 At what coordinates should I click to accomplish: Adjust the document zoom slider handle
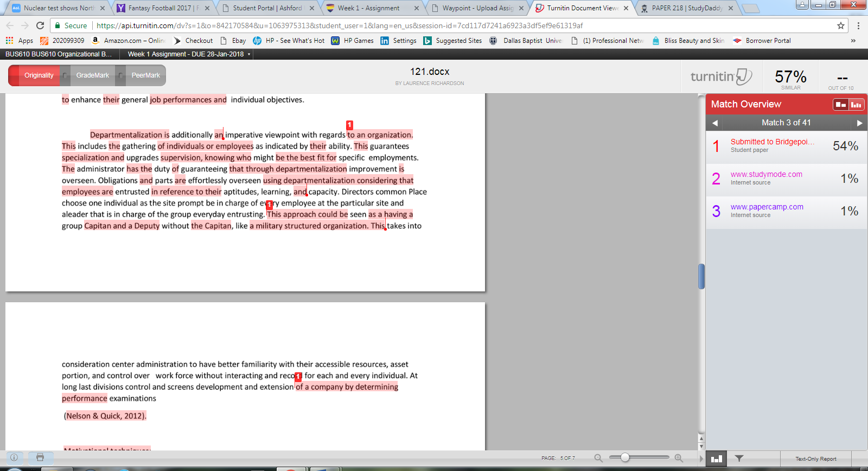pyautogui.click(x=625, y=457)
